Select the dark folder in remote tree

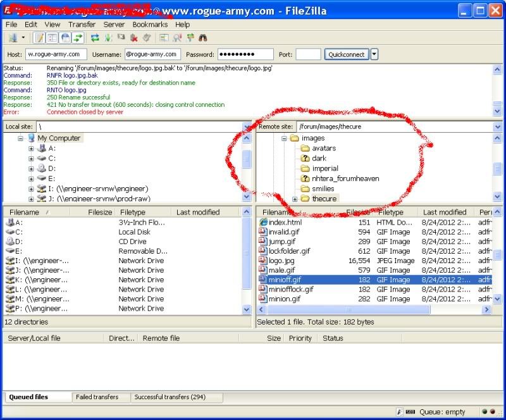tap(319, 158)
